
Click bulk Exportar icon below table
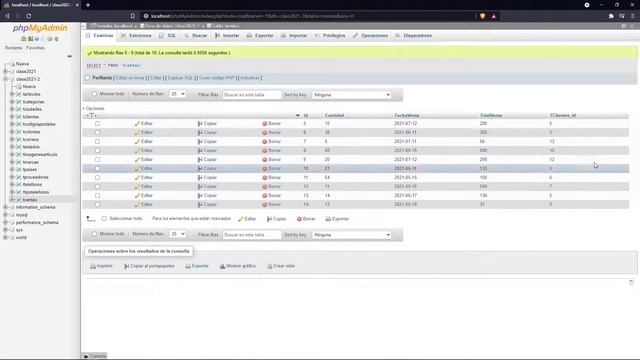[328, 219]
